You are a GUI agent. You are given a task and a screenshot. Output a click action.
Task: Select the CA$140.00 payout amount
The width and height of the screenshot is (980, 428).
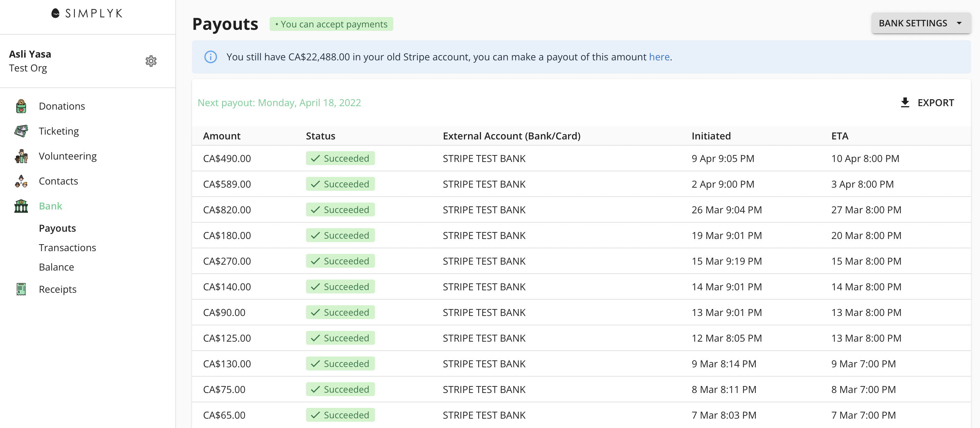227,287
